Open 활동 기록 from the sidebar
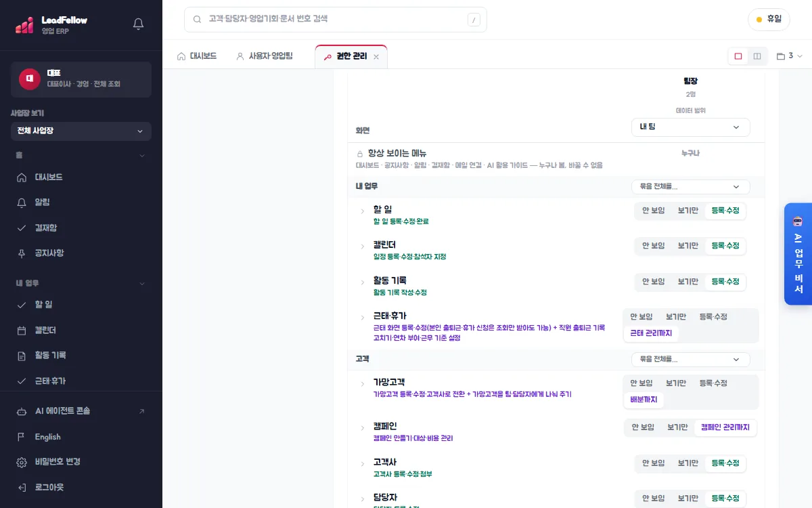The image size is (812, 508). [81, 356]
